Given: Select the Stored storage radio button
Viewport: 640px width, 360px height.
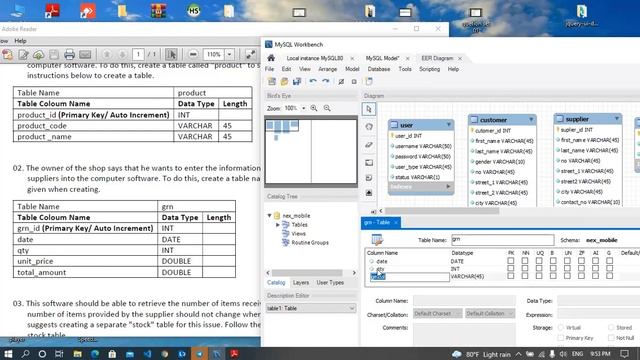Looking at the screenshot, I should tap(611, 327).
